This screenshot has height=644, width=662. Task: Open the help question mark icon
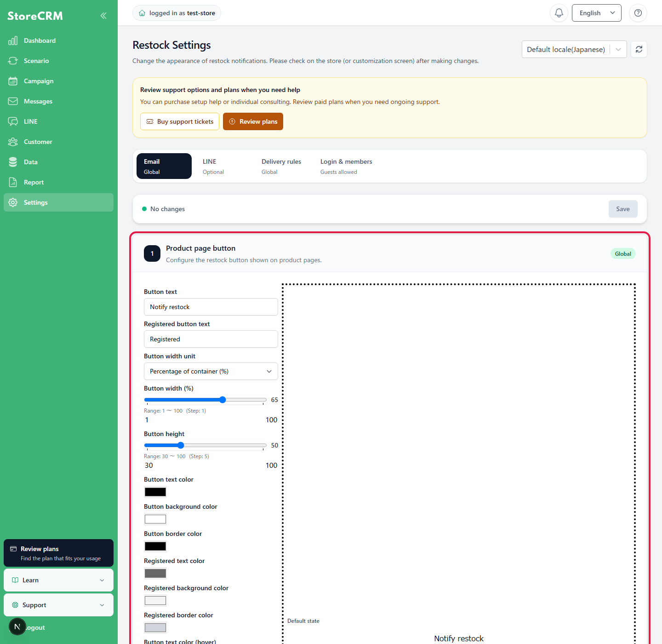(x=638, y=13)
